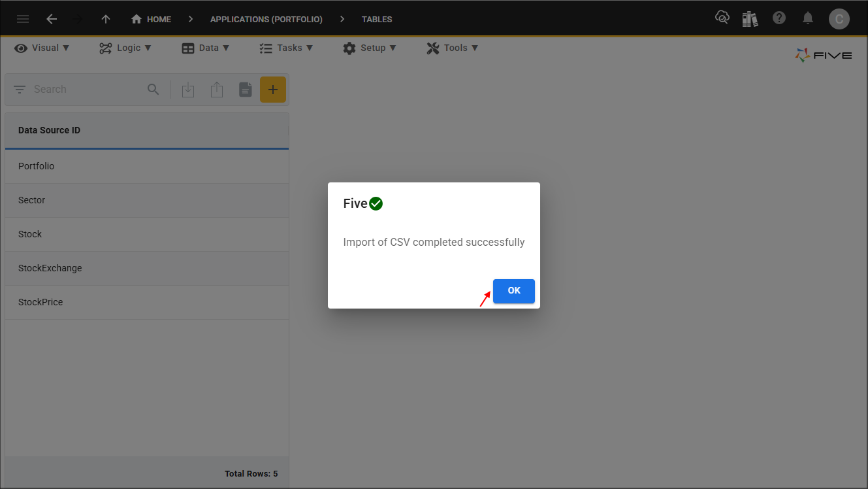Open the cloud inspect icon
The height and width of the screenshot is (489, 868).
[722, 18]
